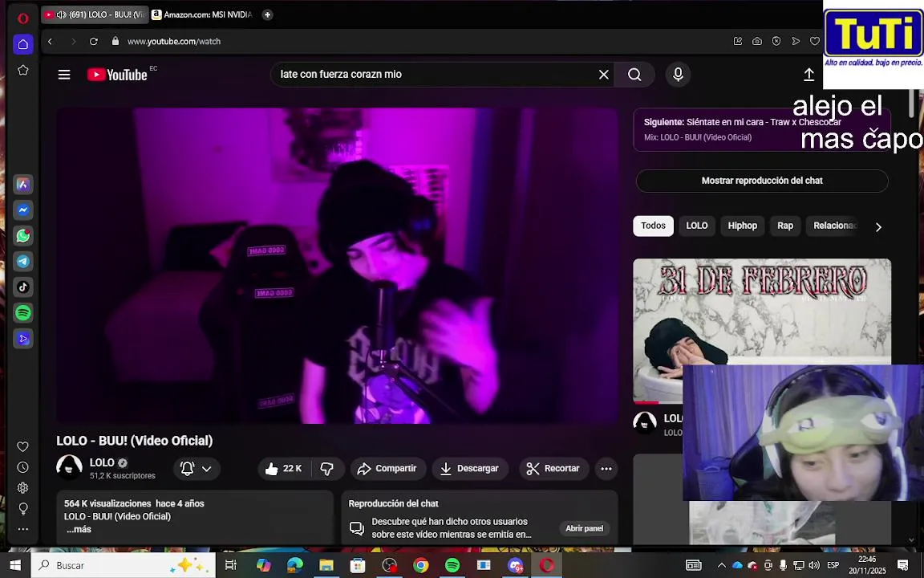Click Mostrar reproducción del chat
Image resolution: width=924 pixels, height=578 pixels.
762,181
